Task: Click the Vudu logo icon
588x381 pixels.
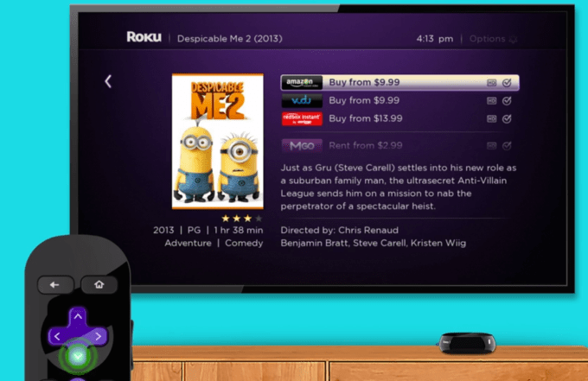Action: pyautogui.click(x=302, y=100)
